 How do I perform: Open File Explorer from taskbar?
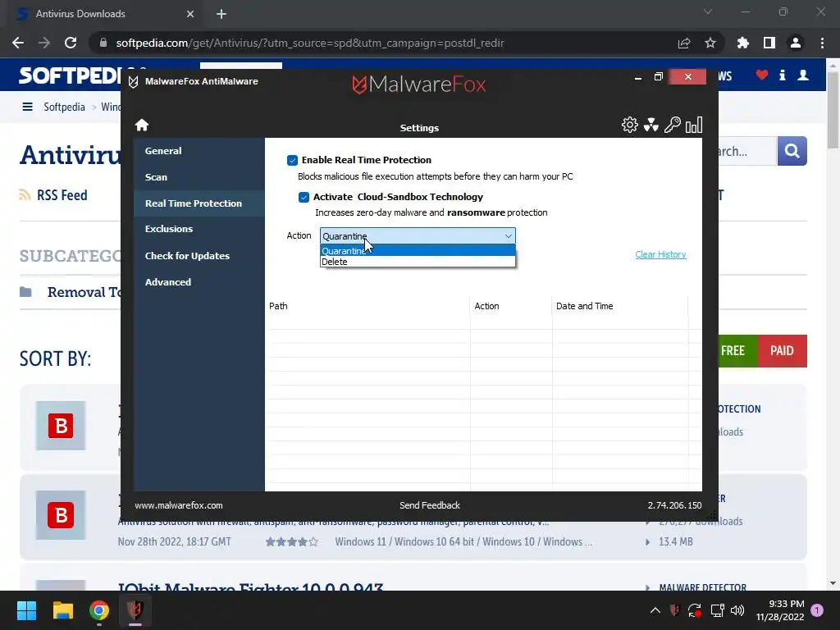point(62,610)
